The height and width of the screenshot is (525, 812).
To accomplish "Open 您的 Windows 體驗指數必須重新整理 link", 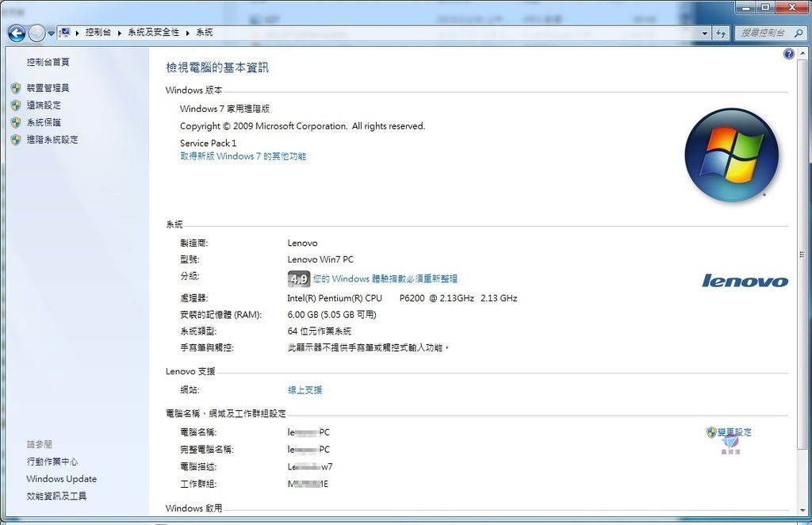I will point(385,278).
